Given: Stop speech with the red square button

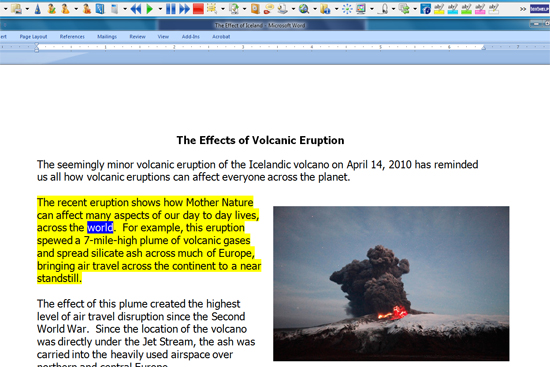Looking at the screenshot, I should tap(198, 8).
